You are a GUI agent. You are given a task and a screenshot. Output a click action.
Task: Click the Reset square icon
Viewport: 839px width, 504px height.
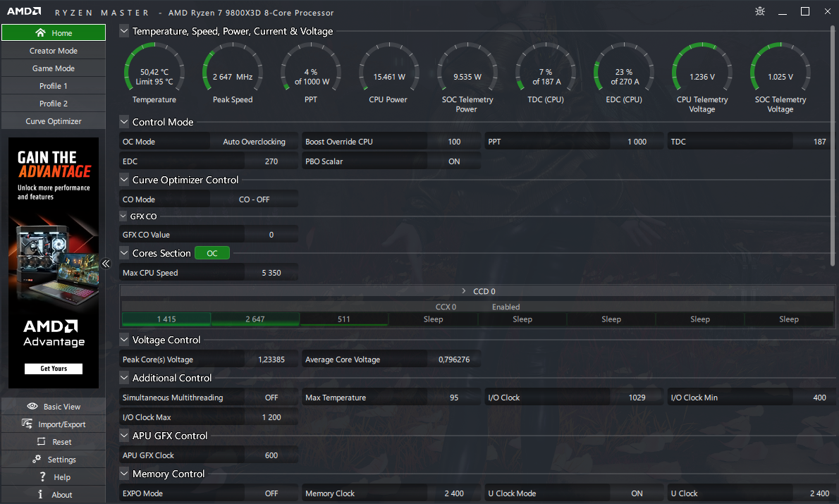click(x=41, y=441)
